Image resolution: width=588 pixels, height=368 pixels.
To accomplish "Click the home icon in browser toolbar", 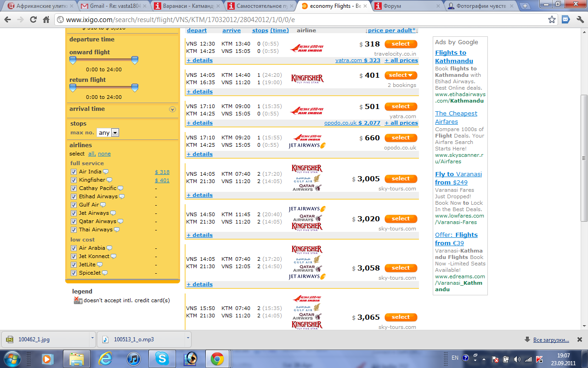I will [46, 20].
